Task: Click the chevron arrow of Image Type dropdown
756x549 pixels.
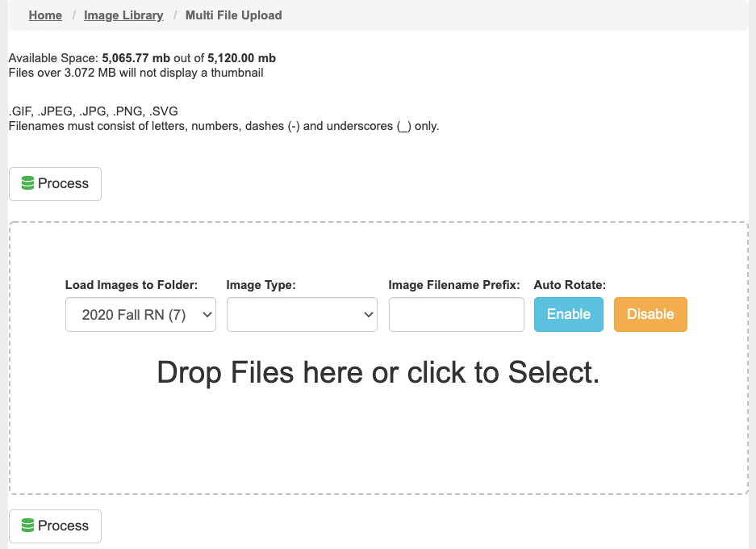Action: [x=369, y=315]
